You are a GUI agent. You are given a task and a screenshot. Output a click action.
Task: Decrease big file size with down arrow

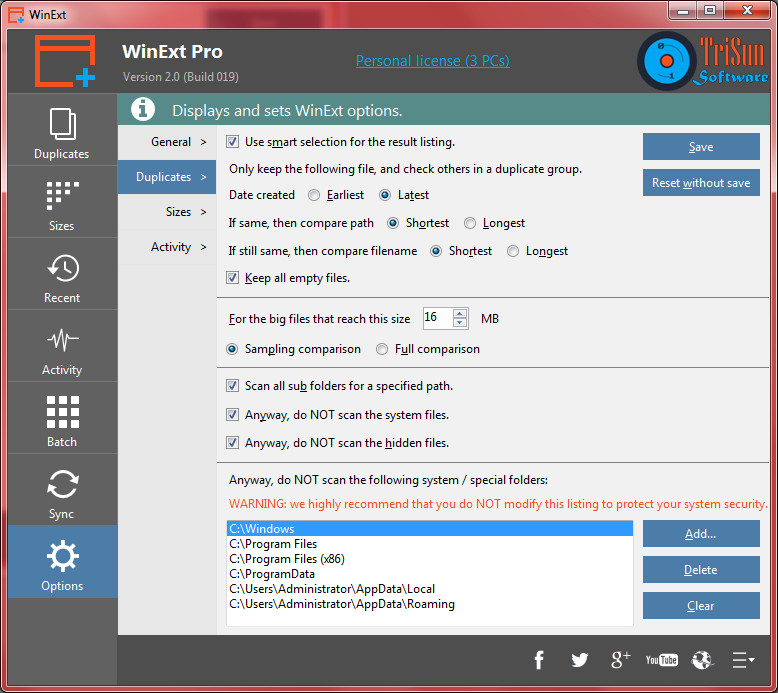click(x=460, y=322)
